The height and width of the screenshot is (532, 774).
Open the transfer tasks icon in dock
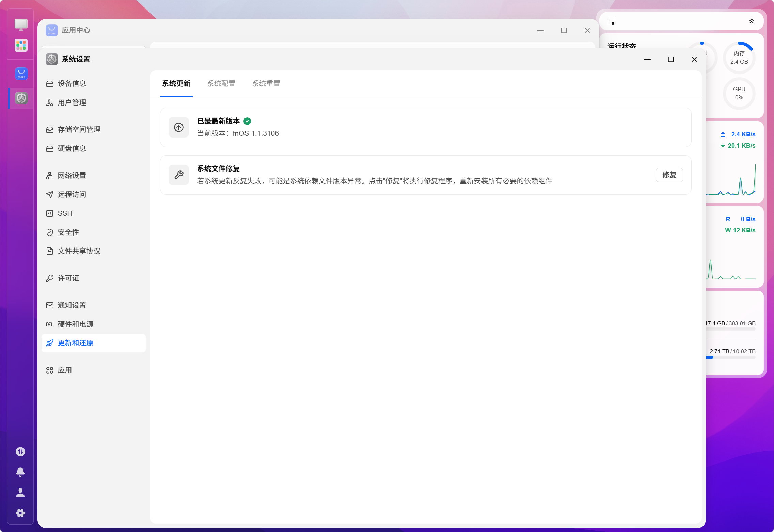click(x=20, y=452)
